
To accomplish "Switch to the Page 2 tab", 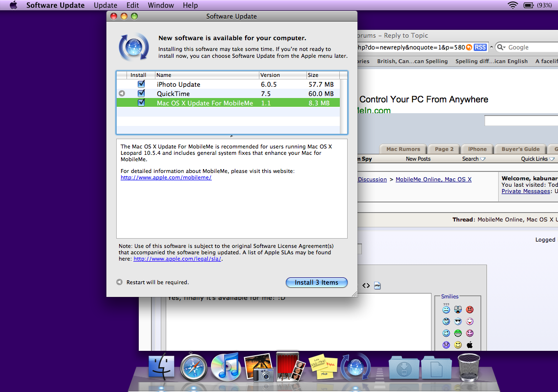I will (x=444, y=149).
